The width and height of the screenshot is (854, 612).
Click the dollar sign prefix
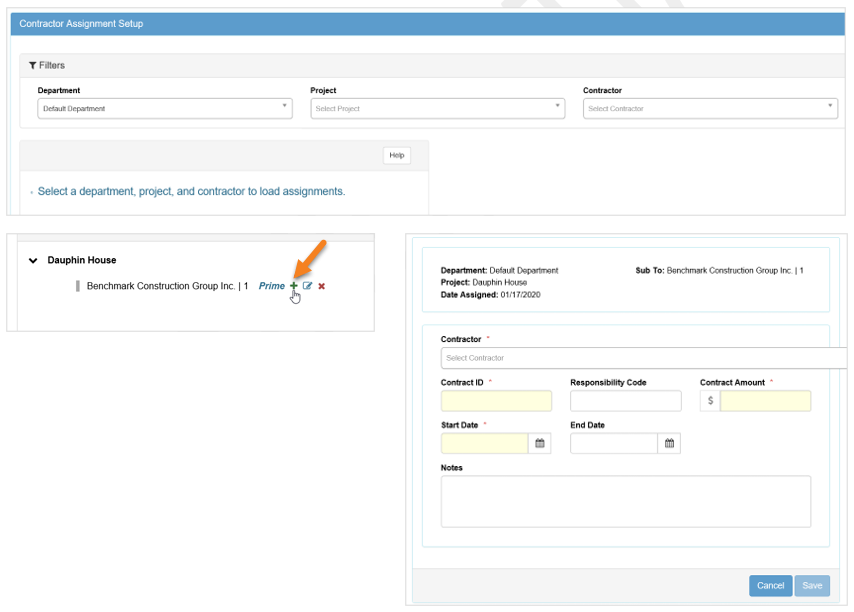(710, 401)
